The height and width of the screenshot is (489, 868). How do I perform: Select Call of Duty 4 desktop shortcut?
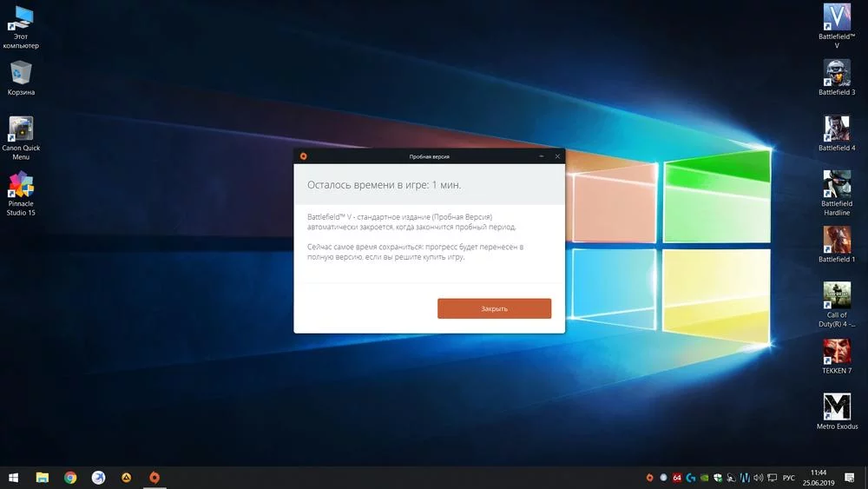click(837, 305)
